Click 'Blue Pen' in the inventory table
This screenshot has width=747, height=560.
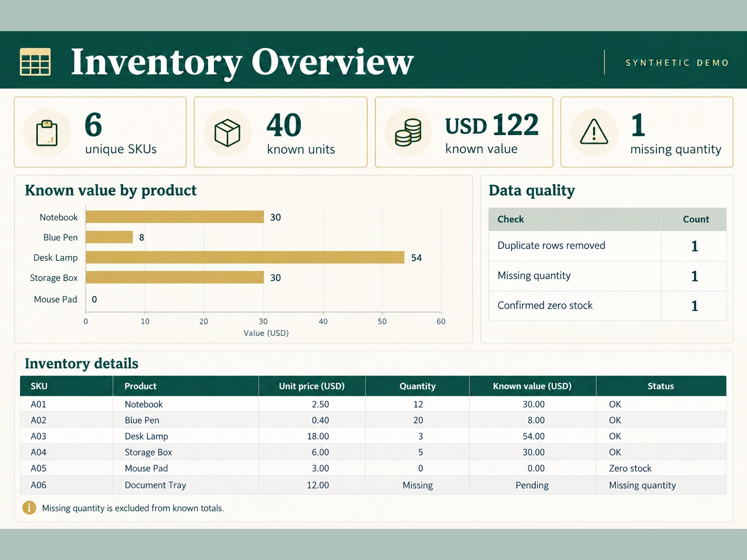pyautogui.click(x=142, y=420)
